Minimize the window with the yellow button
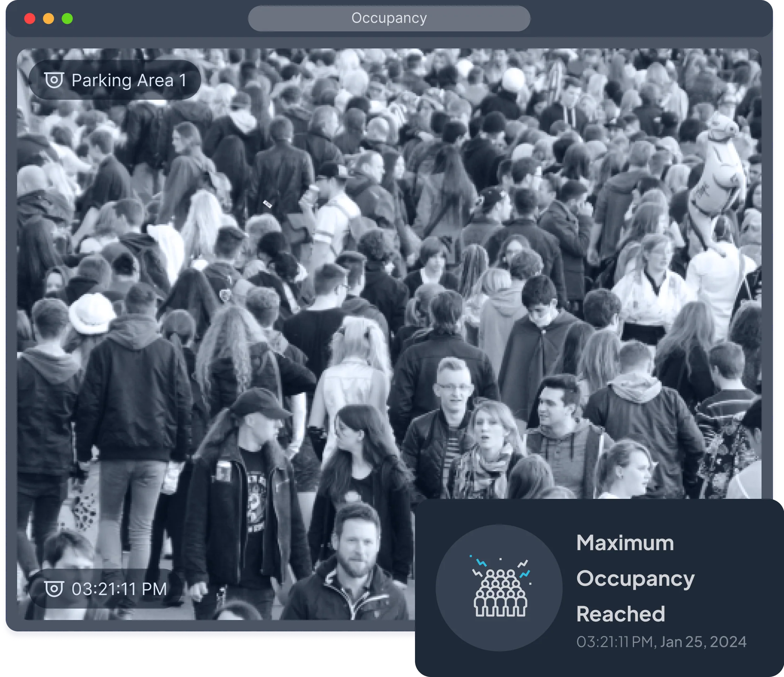 [48, 19]
